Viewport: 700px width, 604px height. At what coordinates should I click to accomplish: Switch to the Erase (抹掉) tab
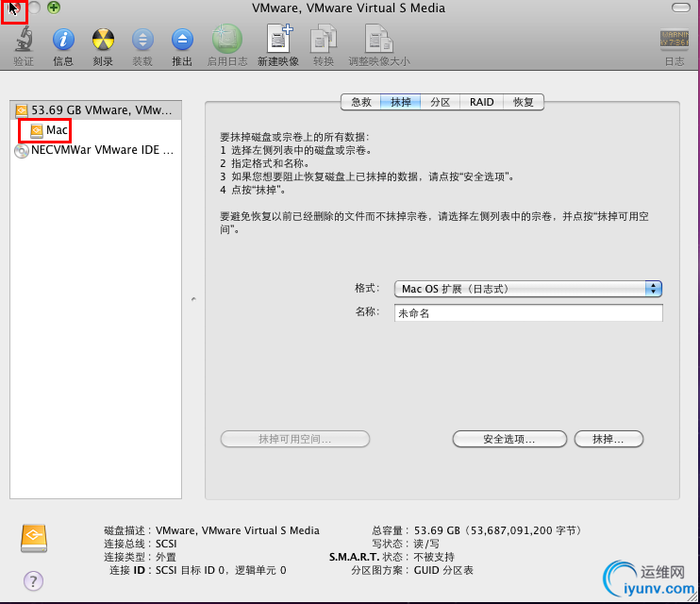coord(400,102)
